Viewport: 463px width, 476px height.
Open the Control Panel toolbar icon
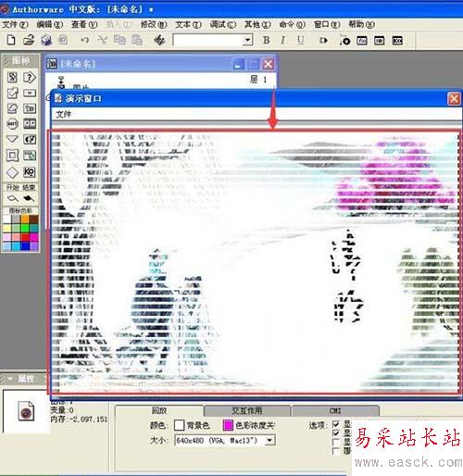(x=344, y=41)
